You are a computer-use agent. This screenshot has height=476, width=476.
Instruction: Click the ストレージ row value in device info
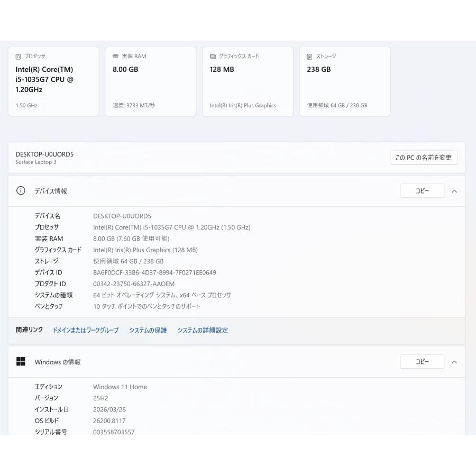click(x=129, y=261)
